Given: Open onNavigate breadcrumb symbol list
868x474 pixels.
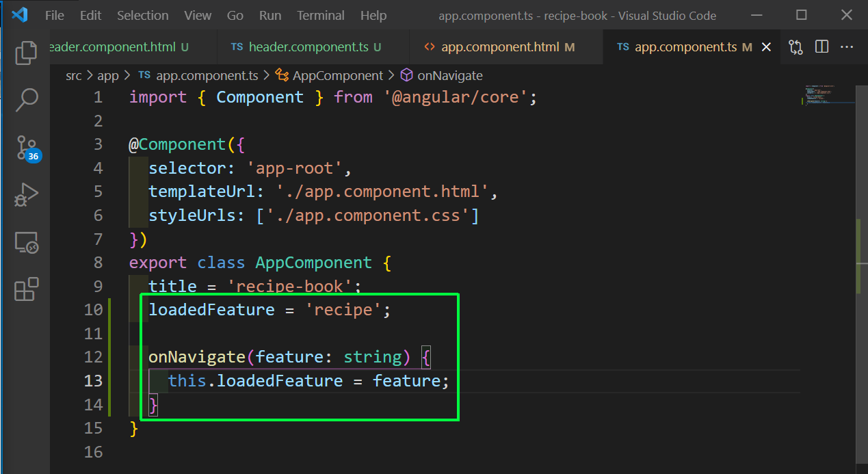Looking at the screenshot, I should point(442,75).
